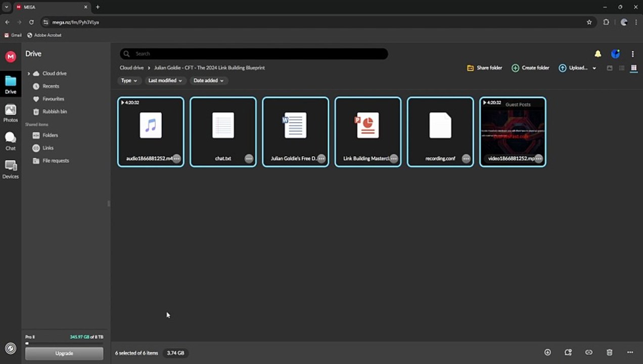Open the Photos section icon
643x364 pixels.
coord(11,113)
